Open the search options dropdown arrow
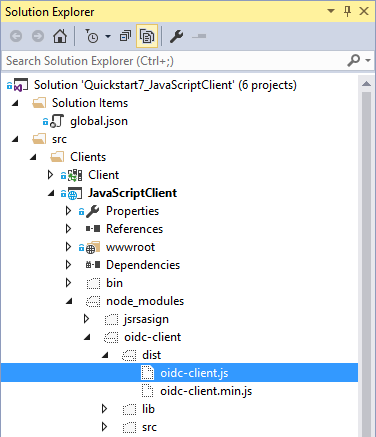376x437 pixels. coord(368,61)
